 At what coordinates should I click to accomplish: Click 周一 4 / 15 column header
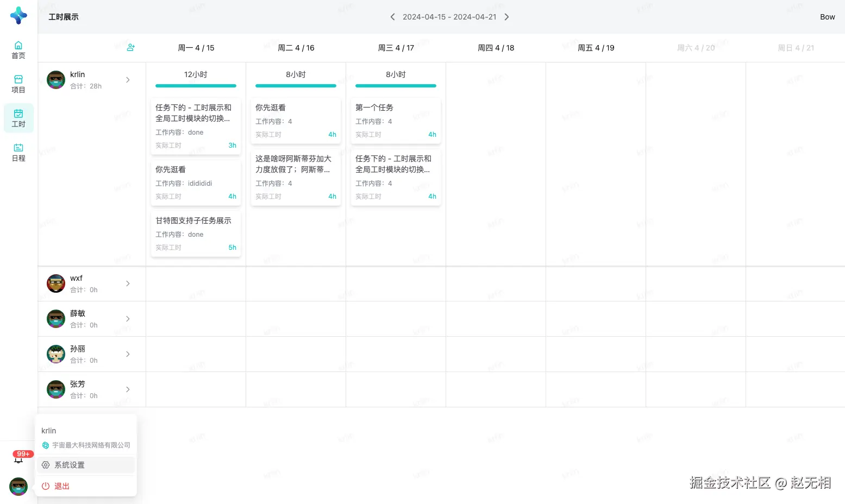[x=196, y=48]
